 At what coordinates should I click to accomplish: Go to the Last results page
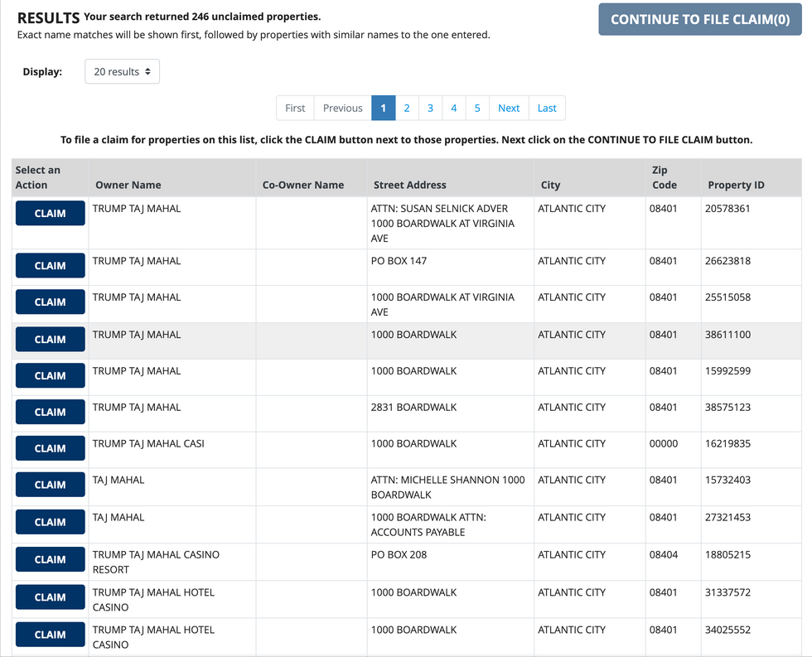pyautogui.click(x=547, y=109)
